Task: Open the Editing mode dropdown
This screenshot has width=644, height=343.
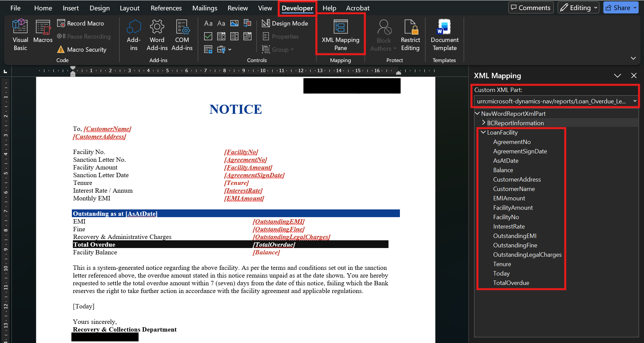Action: coord(579,8)
